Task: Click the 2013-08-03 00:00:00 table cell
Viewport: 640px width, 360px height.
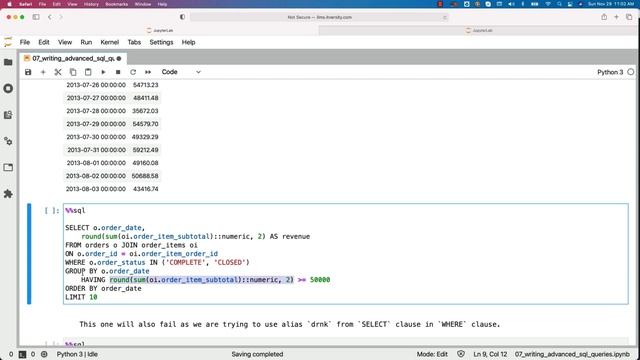Action: click(x=96, y=189)
